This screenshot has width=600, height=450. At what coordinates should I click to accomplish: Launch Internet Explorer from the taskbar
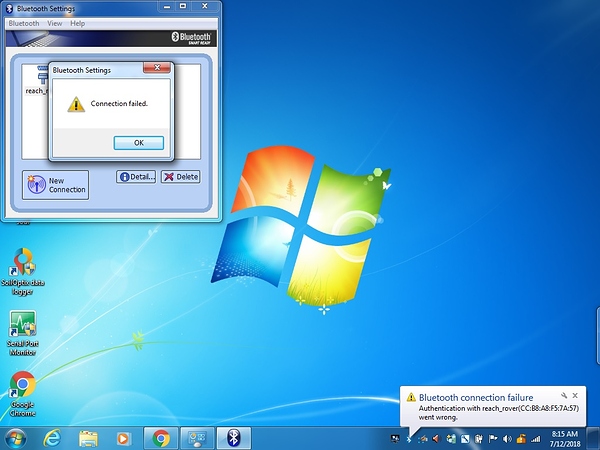[52, 438]
